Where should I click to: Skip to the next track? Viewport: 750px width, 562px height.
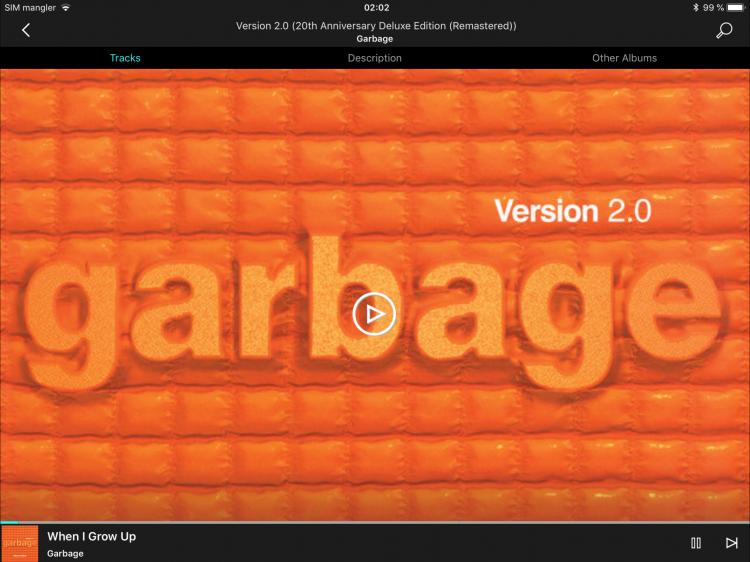pyautogui.click(x=731, y=543)
